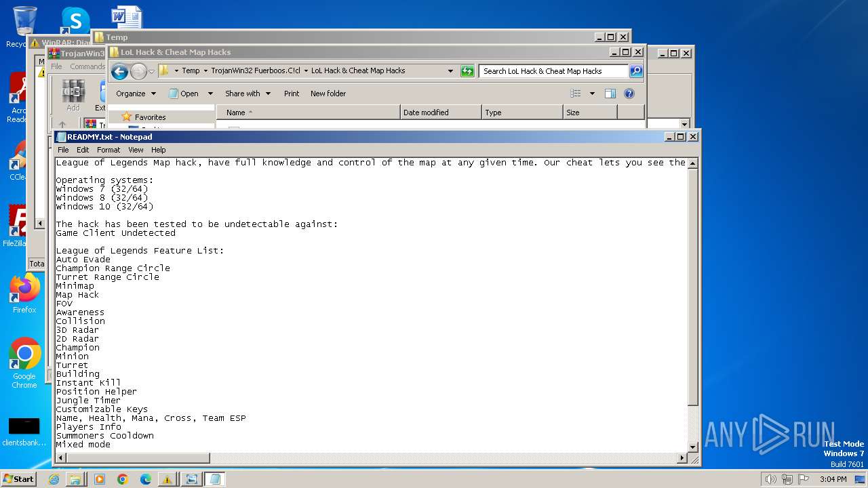Click the 'Instant Kill' text line
The height and width of the screenshot is (488, 868).
[88, 383]
